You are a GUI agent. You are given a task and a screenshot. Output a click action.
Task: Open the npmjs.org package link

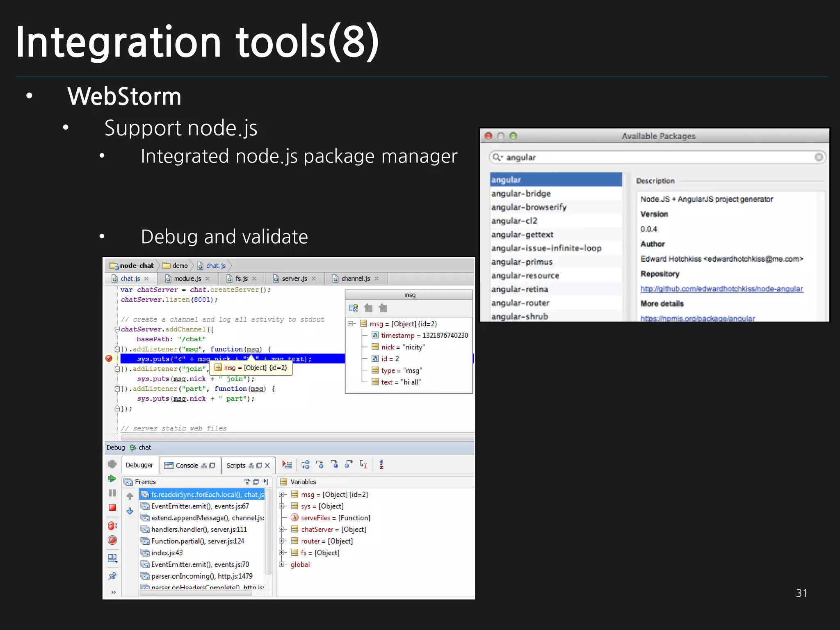(698, 318)
